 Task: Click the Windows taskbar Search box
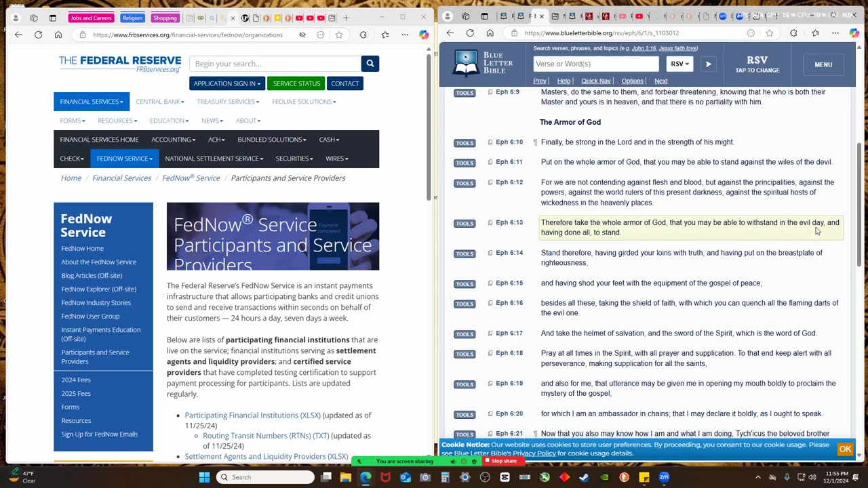pos(264,477)
